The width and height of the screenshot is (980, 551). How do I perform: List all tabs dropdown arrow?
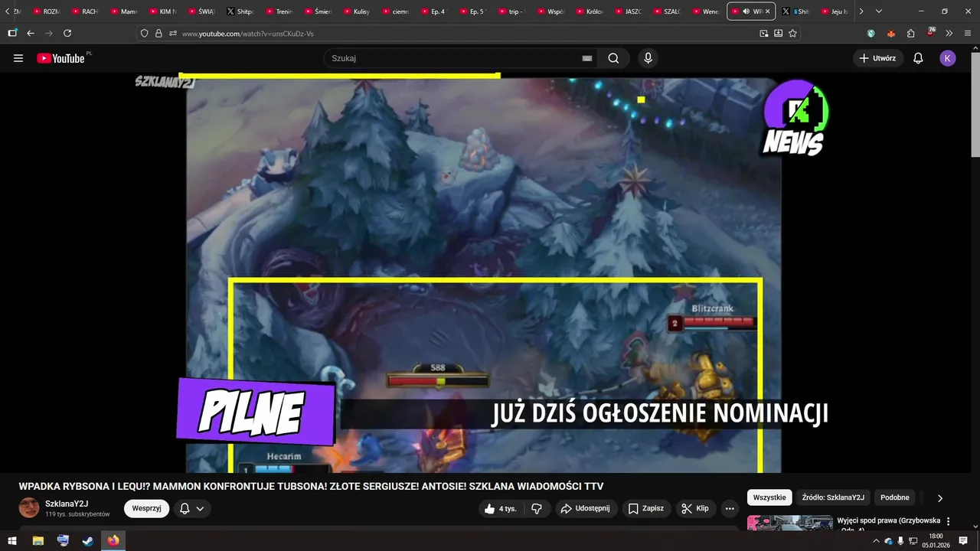pyautogui.click(x=879, y=11)
